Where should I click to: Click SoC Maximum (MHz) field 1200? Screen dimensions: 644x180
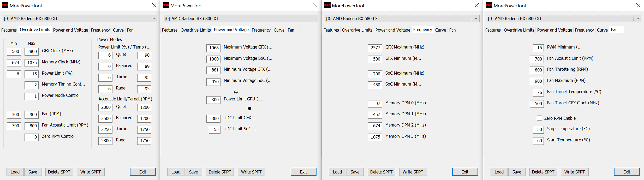(375, 74)
